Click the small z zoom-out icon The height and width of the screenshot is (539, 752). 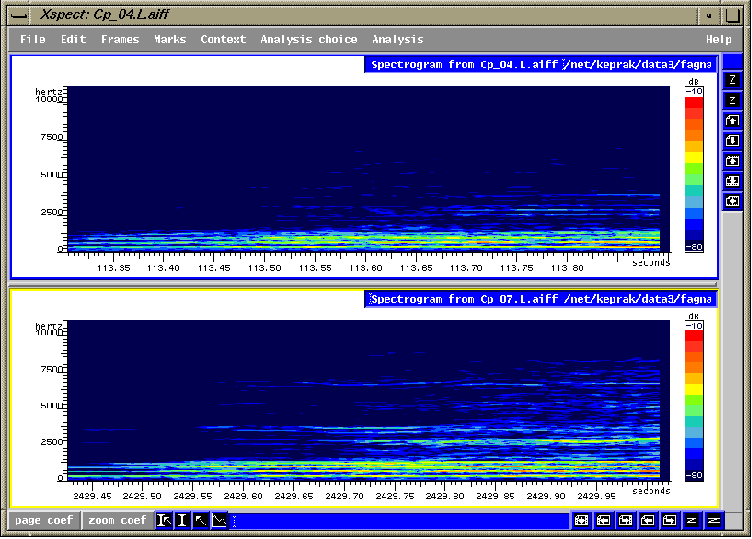[732, 100]
